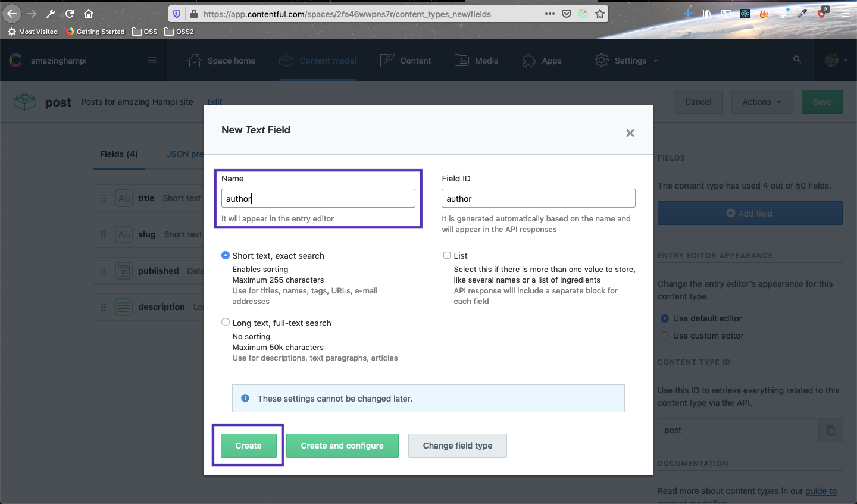The width and height of the screenshot is (857, 504).
Task: Copy the content type ID post
Action: (831, 430)
